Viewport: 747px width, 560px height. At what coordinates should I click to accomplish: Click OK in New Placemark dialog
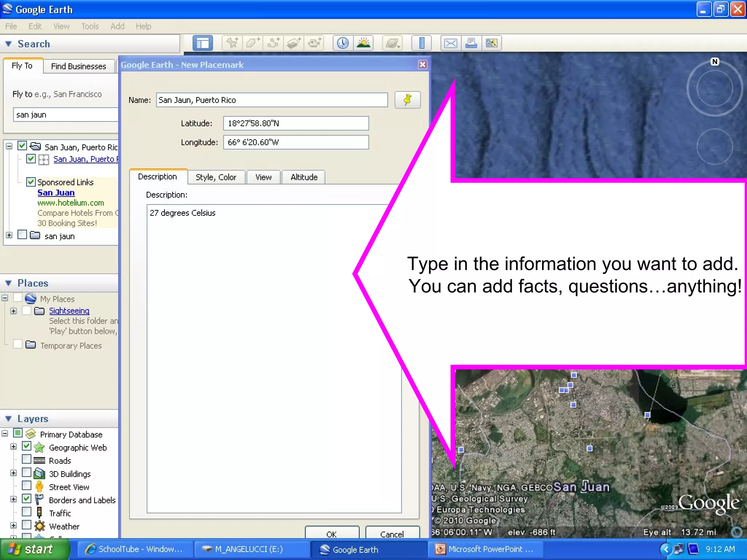tap(332, 533)
